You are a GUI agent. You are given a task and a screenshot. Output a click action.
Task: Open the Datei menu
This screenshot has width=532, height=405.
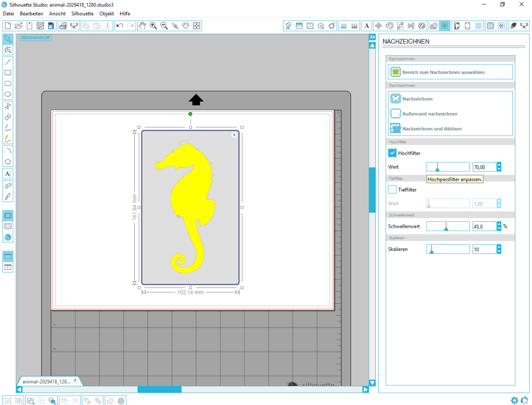pos(8,13)
